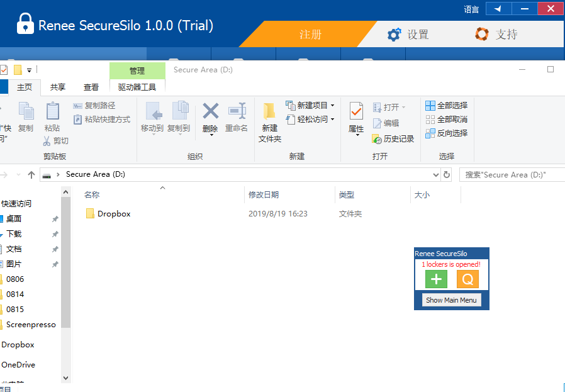
Task: Click the New Folder icon
Action: [270, 112]
